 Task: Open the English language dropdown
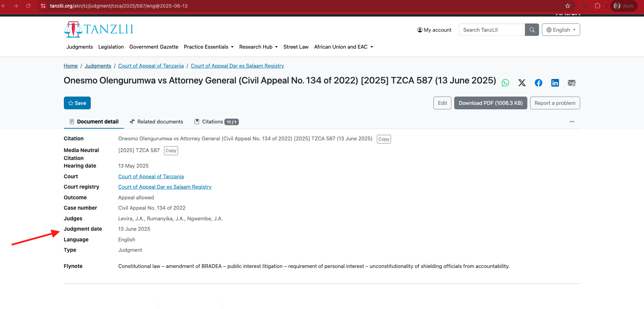[x=561, y=30]
